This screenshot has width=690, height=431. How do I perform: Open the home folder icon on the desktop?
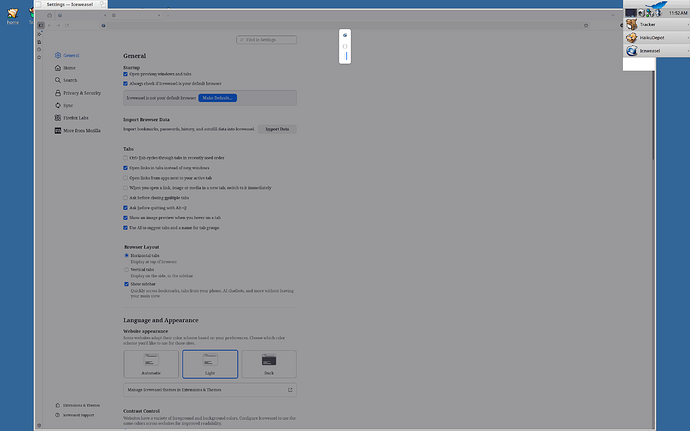(x=13, y=13)
